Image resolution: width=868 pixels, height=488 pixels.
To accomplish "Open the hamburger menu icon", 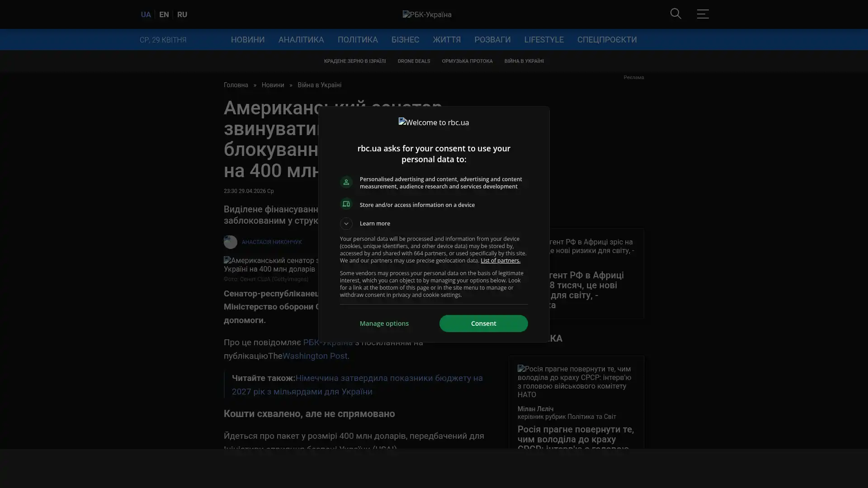I will [x=703, y=14].
